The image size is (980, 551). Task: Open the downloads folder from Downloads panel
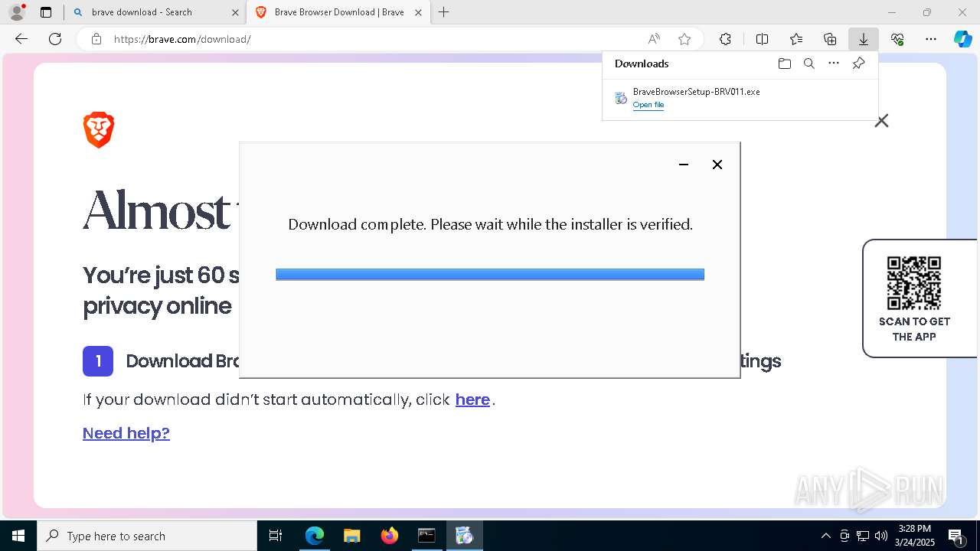[x=784, y=64]
